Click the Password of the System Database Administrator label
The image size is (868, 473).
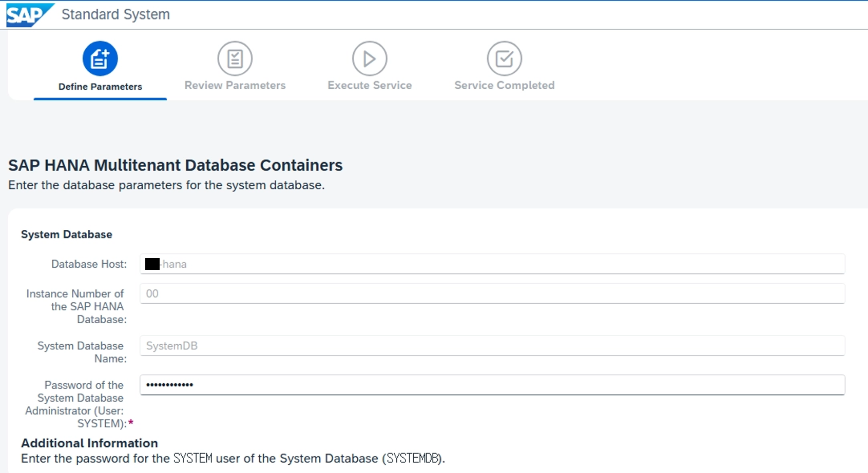coord(75,404)
